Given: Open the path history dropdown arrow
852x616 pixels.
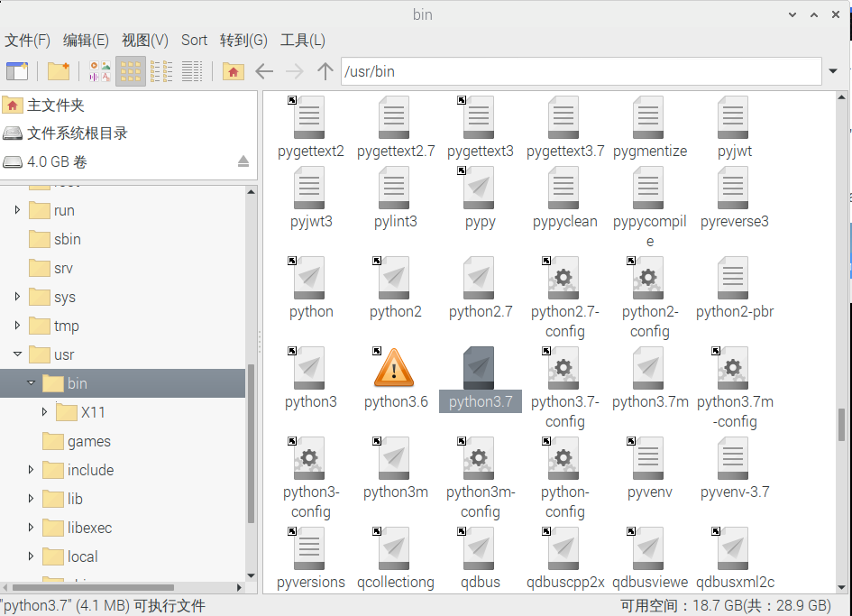Looking at the screenshot, I should coord(833,71).
